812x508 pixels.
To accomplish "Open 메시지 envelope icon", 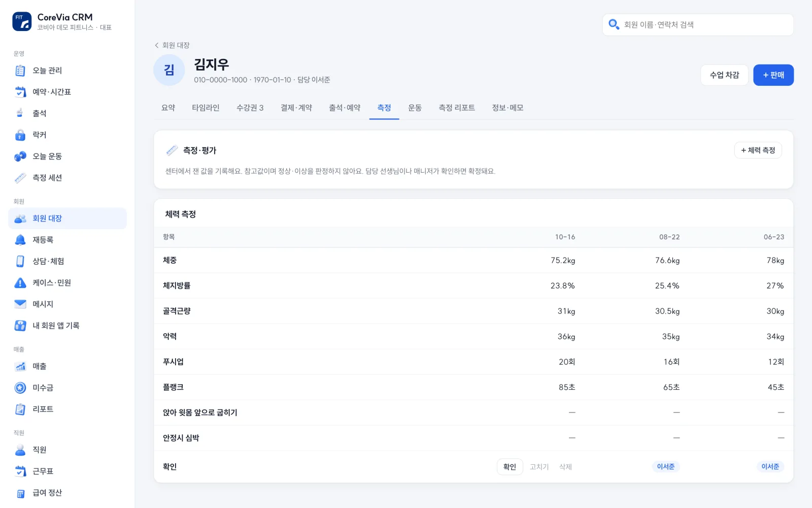I will (x=20, y=304).
